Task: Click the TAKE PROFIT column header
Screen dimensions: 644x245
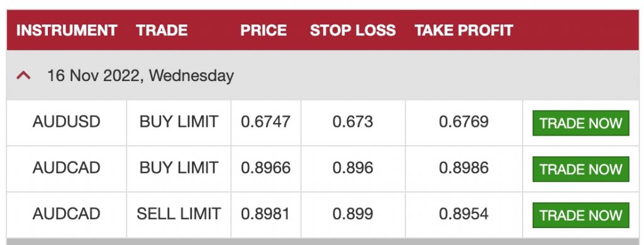Action: (464, 30)
